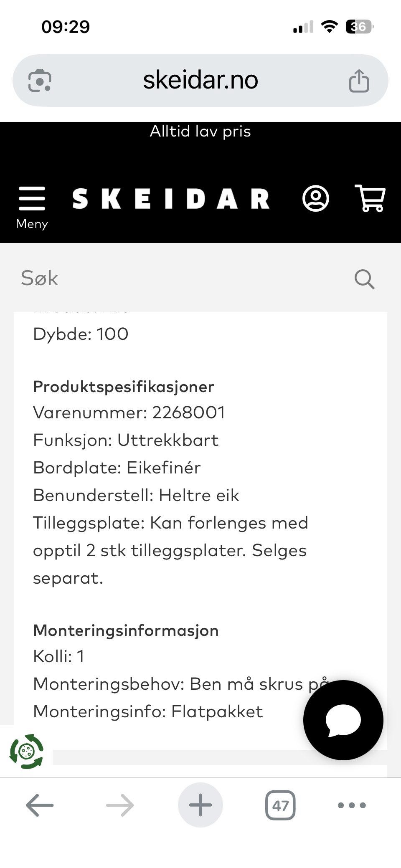Tap the 'Alltid lav pris' banner
The image size is (401, 868).
[x=200, y=131]
